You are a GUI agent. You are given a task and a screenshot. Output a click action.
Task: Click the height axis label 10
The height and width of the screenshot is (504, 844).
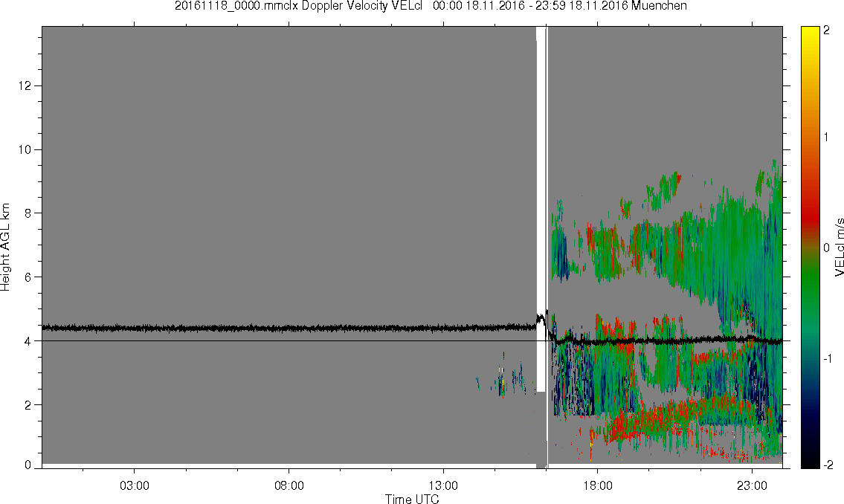25,149
